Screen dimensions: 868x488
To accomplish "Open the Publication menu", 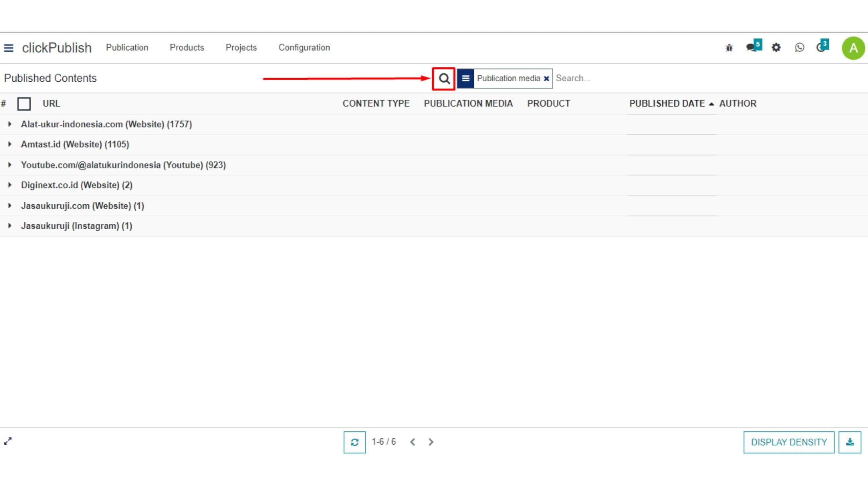I will pos(127,47).
